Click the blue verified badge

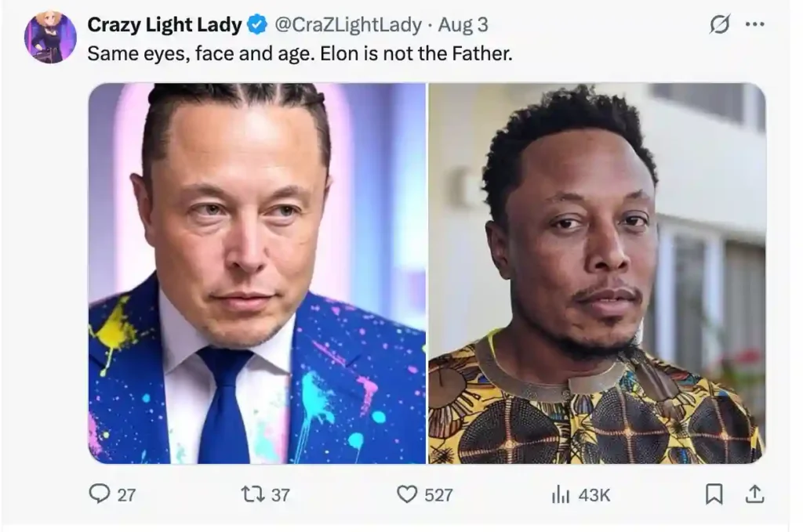pos(257,25)
